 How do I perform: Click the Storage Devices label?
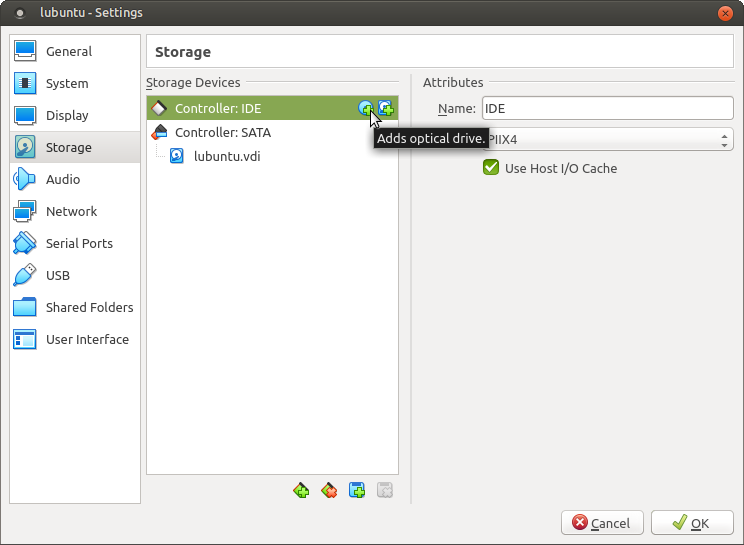click(193, 83)
